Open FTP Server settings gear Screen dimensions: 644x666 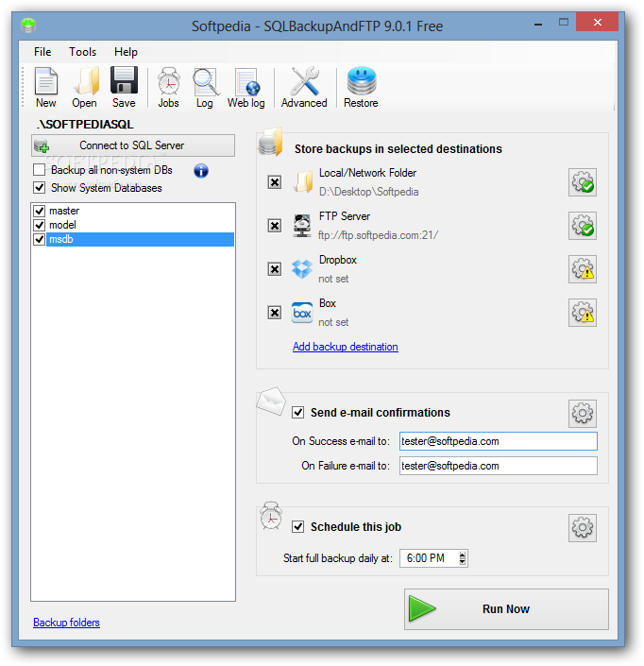click(583, 226)
